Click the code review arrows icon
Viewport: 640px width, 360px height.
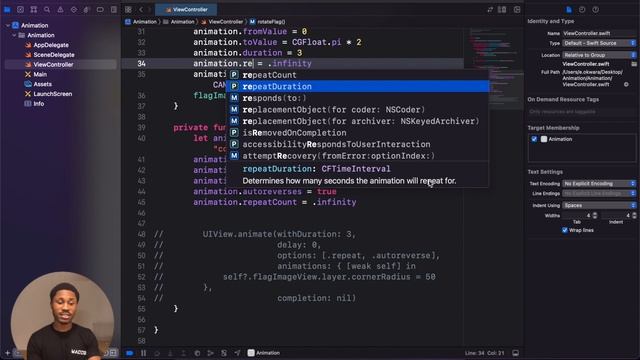pos(490,9)
